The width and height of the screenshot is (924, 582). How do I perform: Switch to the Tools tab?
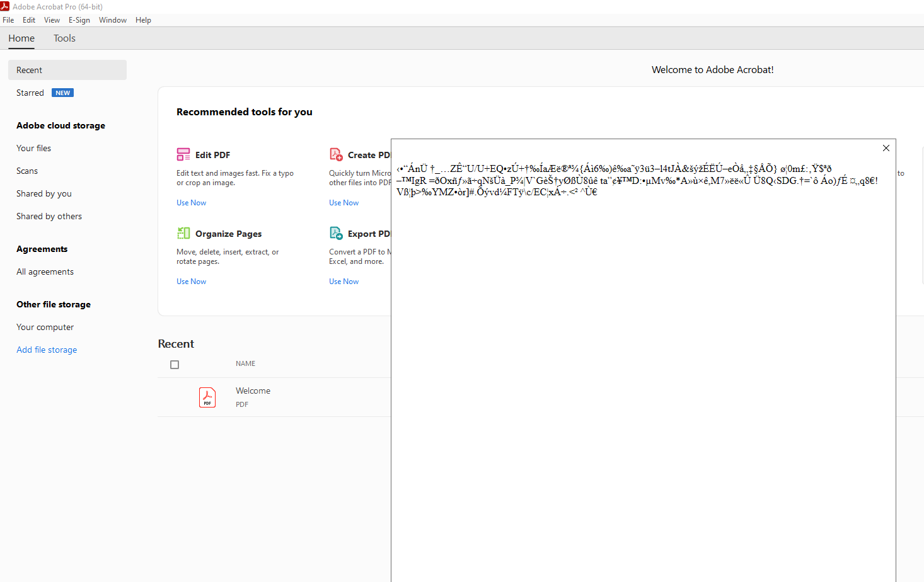coord(64,38)
